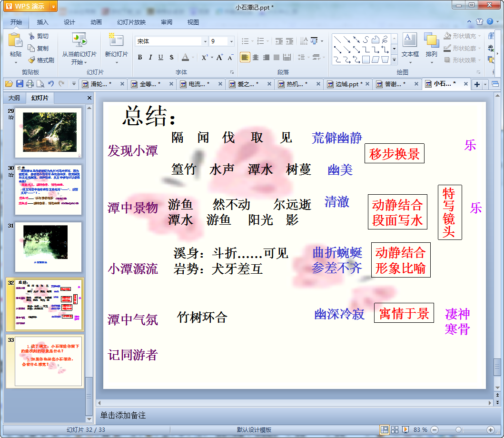This screenshot has height=438, width=504.
Task: Toggle bullet list button
Action: click(245, 41)
